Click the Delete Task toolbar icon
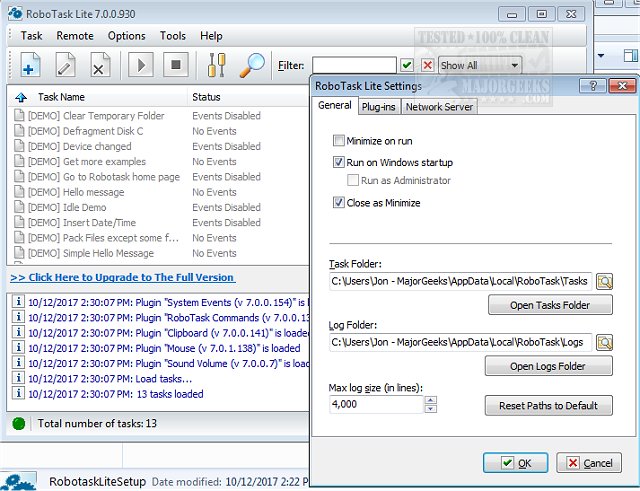 [100, 64]
